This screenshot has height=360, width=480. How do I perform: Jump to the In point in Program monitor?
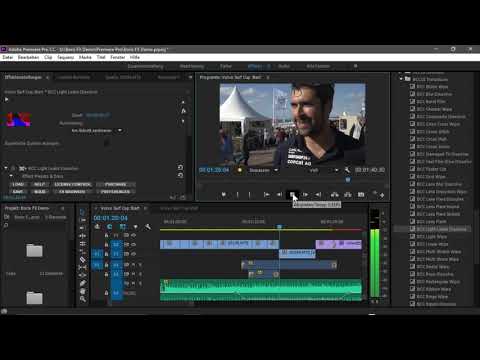click(266, 195)
